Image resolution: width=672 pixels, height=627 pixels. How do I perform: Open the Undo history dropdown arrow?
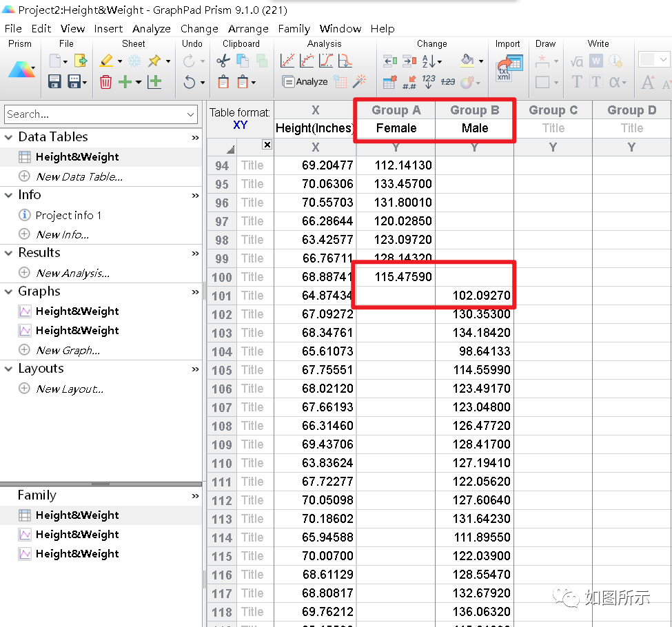tap(203, 82)
